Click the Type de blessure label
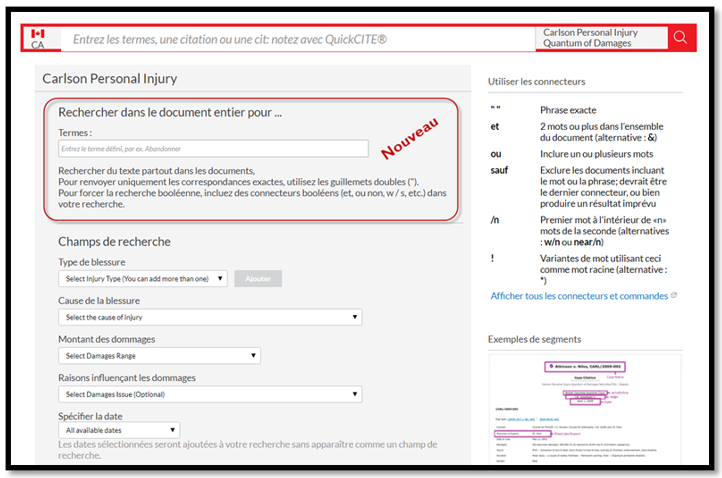This screenshot has width=722, height=478. [x=92, y=262]
